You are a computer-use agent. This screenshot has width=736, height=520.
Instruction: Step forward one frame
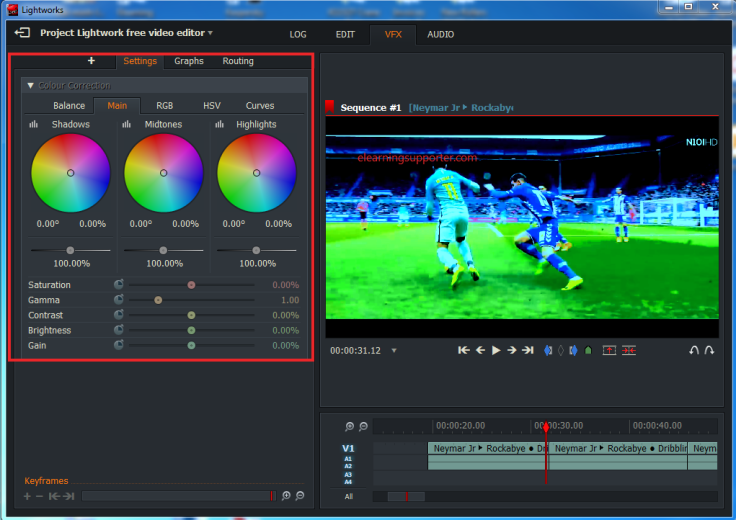click(512, 350)
